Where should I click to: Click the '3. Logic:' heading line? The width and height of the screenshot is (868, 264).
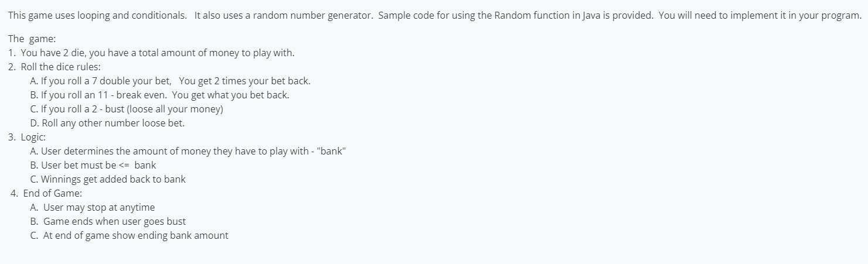(x=27, y=137)
